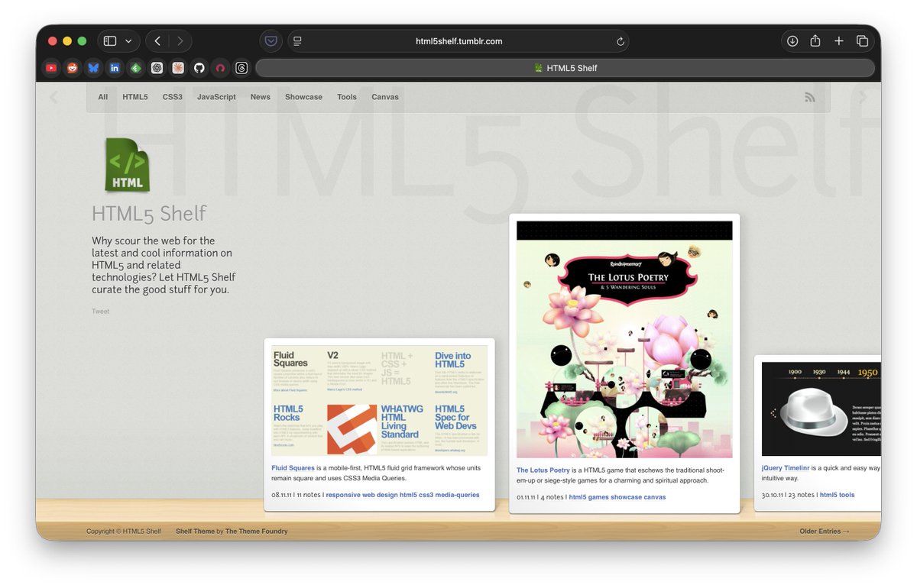The image size is (917, 588).
Task: Select the Tools nav item
Action: coord(347,97)
